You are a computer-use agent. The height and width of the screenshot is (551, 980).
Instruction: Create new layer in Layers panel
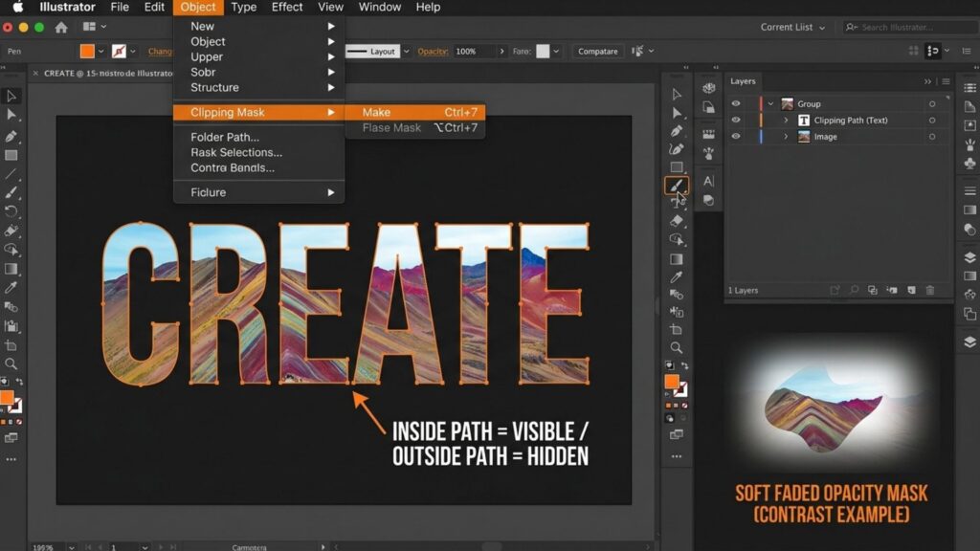pyautogui.click(x=911, y=290)
